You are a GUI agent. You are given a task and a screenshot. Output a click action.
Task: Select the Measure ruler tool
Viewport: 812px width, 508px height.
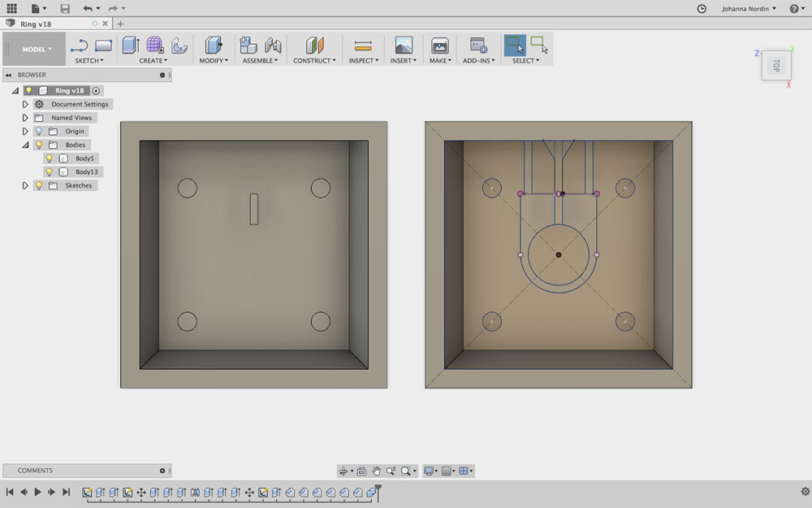(363, 46)
